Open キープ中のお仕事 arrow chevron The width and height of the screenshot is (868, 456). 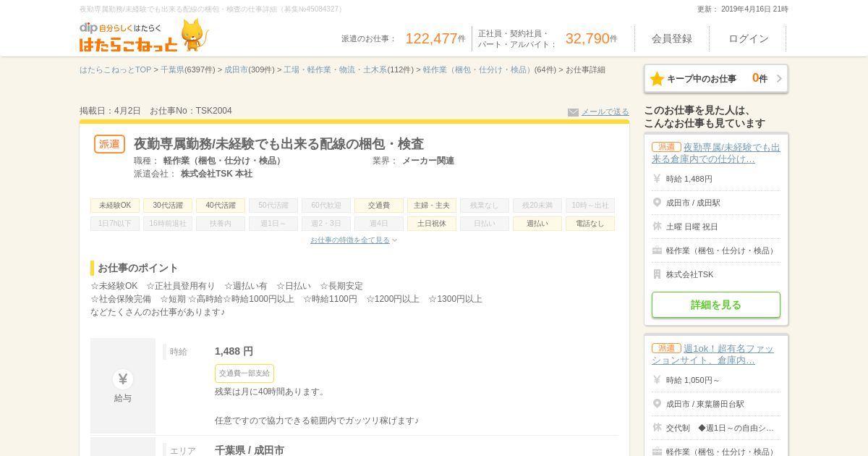(779, 79)
